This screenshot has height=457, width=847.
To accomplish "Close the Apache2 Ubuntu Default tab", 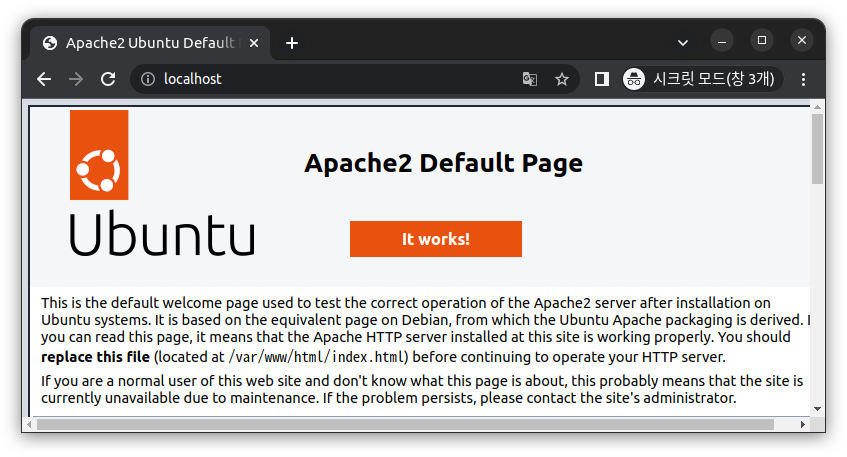I will 254,43.
